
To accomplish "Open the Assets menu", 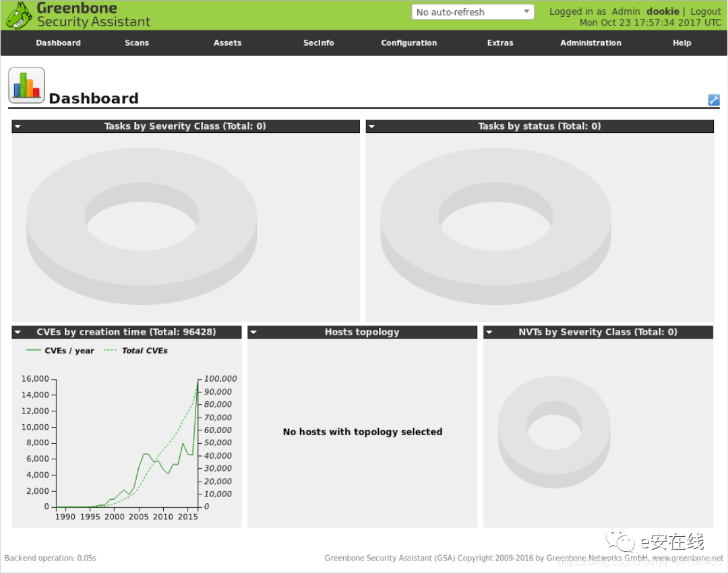I will coord(228,42).
